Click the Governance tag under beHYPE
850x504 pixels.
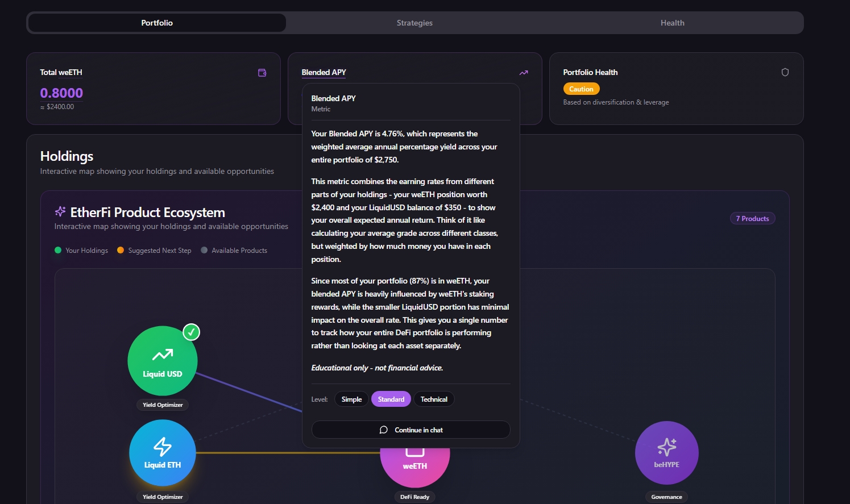coord(666,497)
